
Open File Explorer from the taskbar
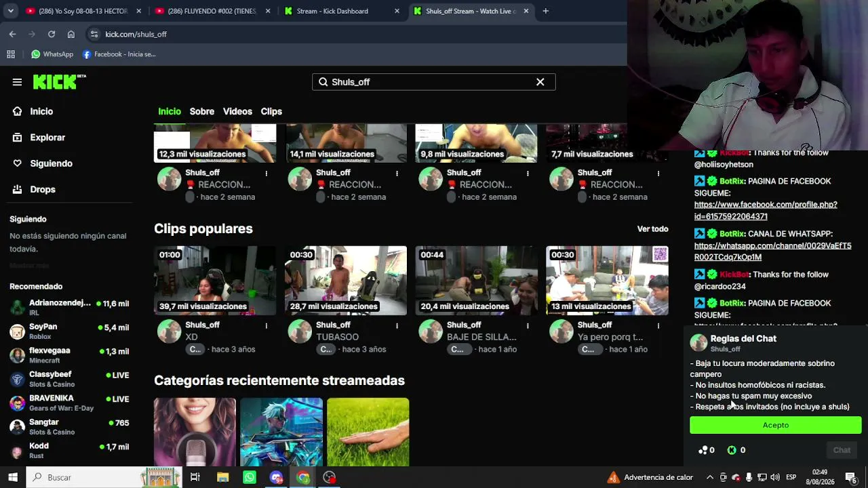(222, 477)
